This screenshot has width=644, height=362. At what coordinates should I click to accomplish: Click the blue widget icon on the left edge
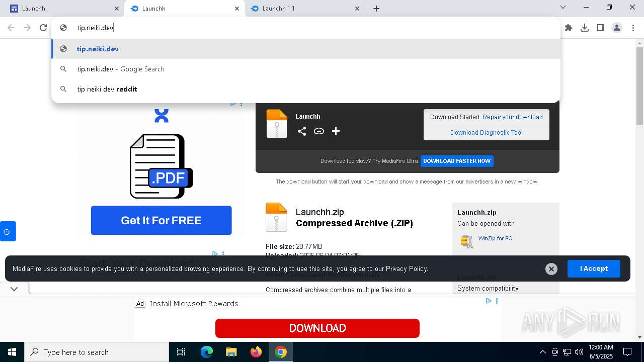(x=8, y=231)
